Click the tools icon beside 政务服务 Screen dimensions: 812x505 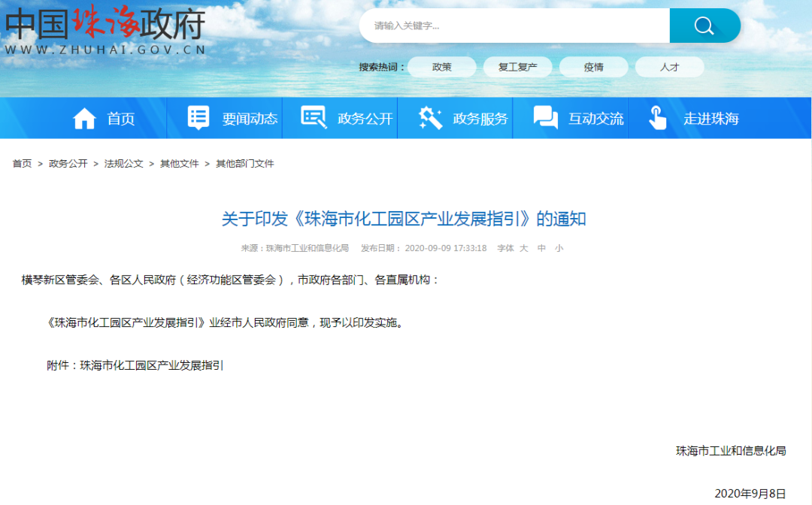click(430, 118)
